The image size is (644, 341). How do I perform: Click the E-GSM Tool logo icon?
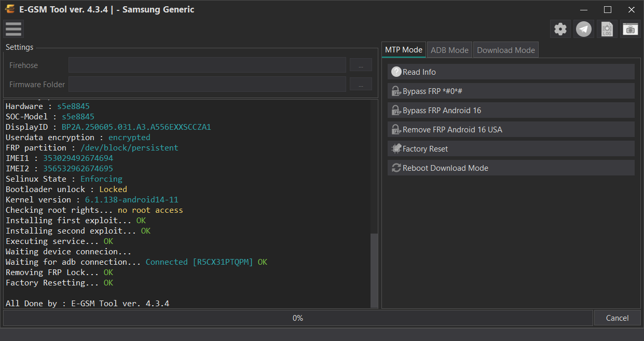point(10,9)
